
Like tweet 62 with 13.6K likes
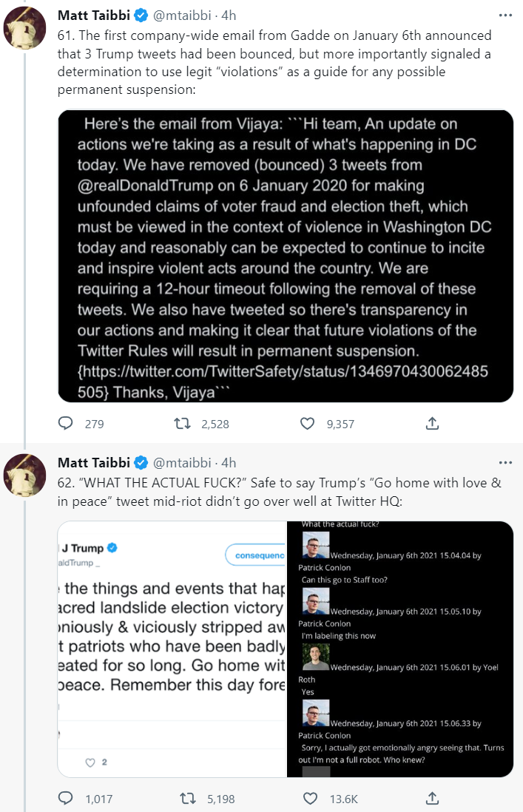tap(308, 799)
